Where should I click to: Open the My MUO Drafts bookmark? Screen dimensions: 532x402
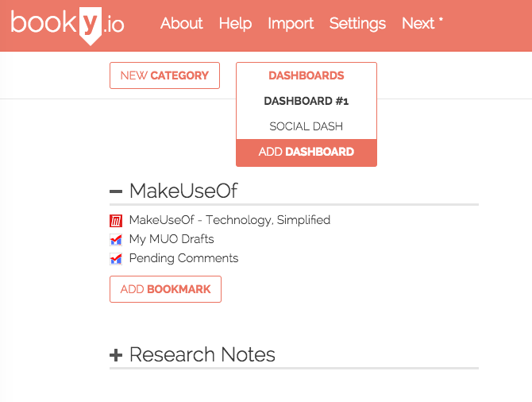pyautogui.click(x=172, y=239)
